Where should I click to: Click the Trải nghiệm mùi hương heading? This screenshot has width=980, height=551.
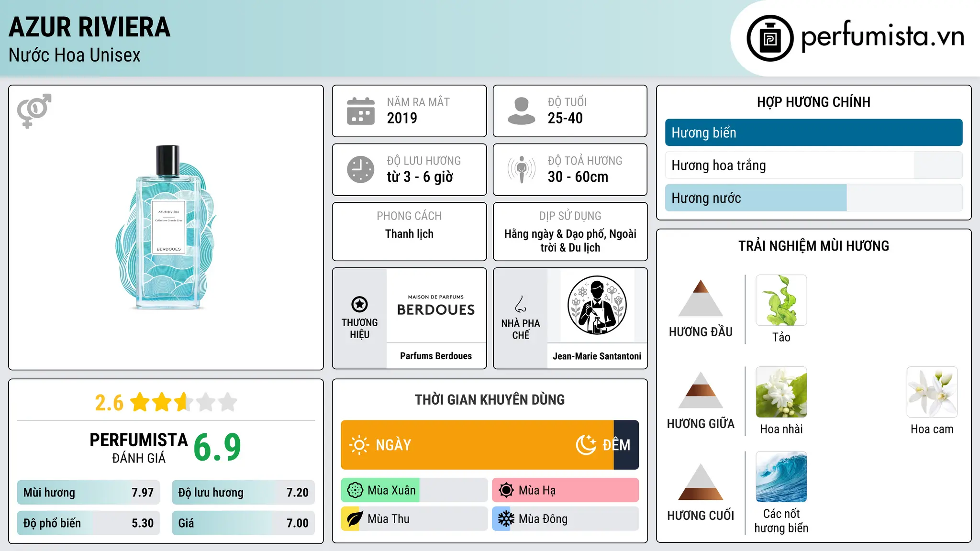click(x=813, y=246)
